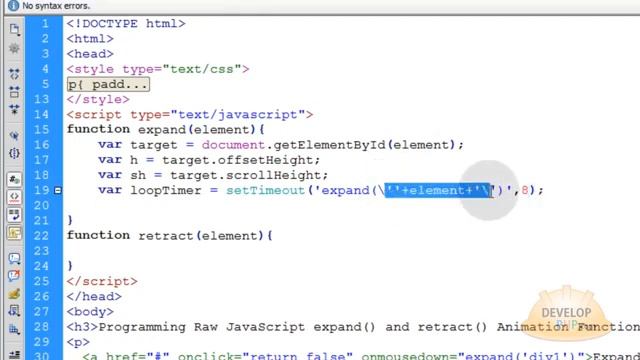Click 'function retract(element){' text
Image resolution: width=640 pixels, height=360 pixels.
(x=170, y=236)
